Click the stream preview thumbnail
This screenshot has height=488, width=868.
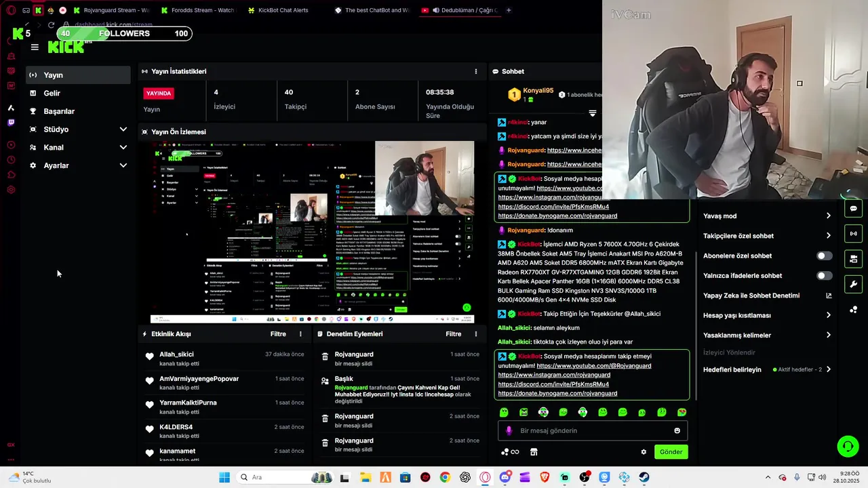(312, 232)
